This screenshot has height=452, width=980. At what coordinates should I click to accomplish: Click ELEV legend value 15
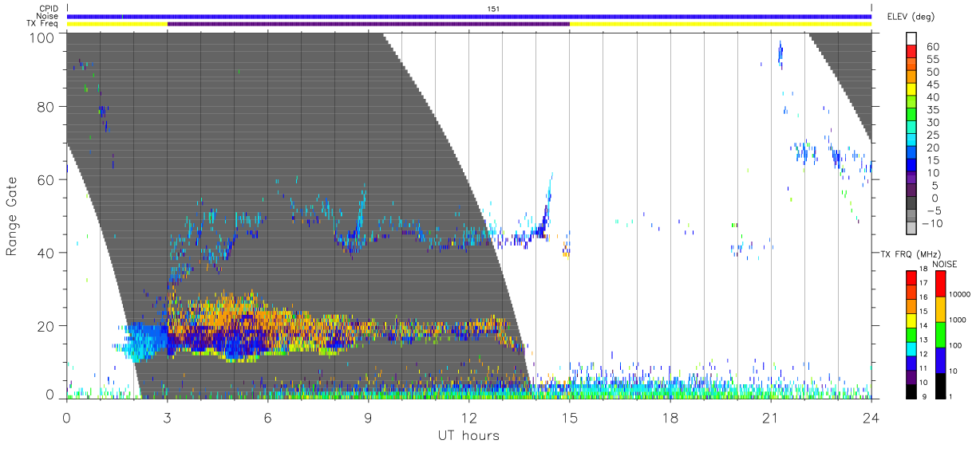tap(932, 160)
